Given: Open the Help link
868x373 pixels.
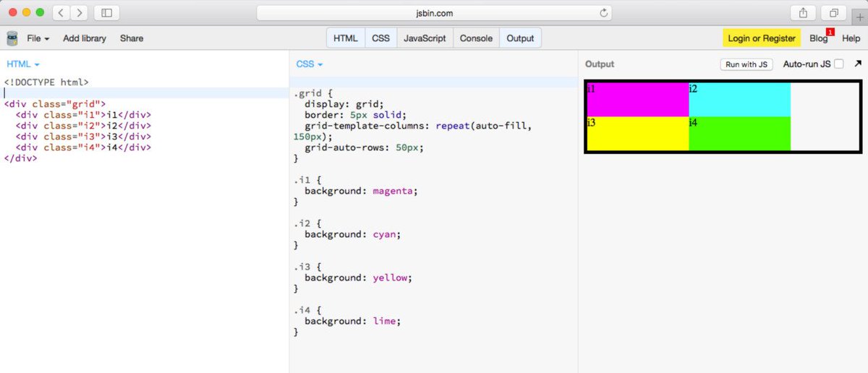Looking at the screenshot, I should click(x=851, y=38).
